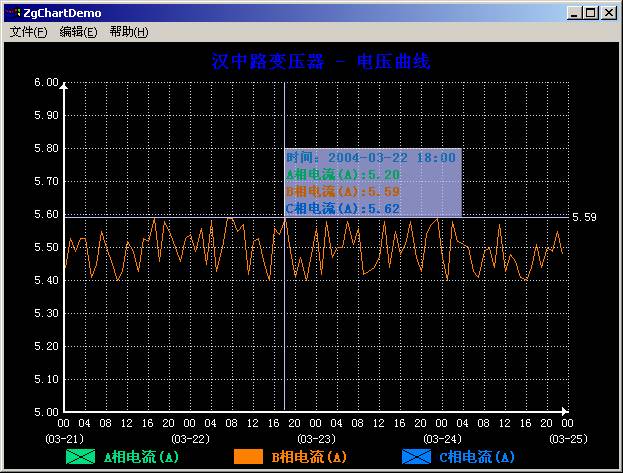
Task: Open the 文件(F) menu
Action: click(28, 32)
